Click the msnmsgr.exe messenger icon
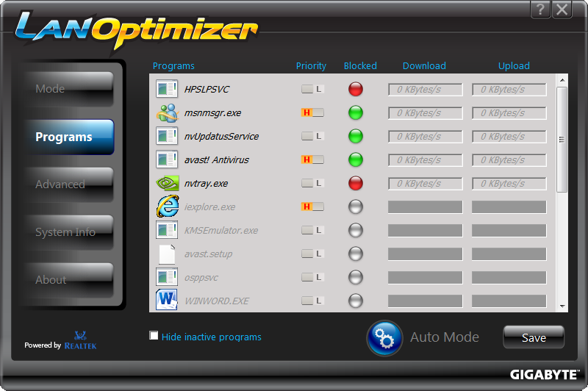Viewport: 588px width, 391px height. click(x=168, y=113)
